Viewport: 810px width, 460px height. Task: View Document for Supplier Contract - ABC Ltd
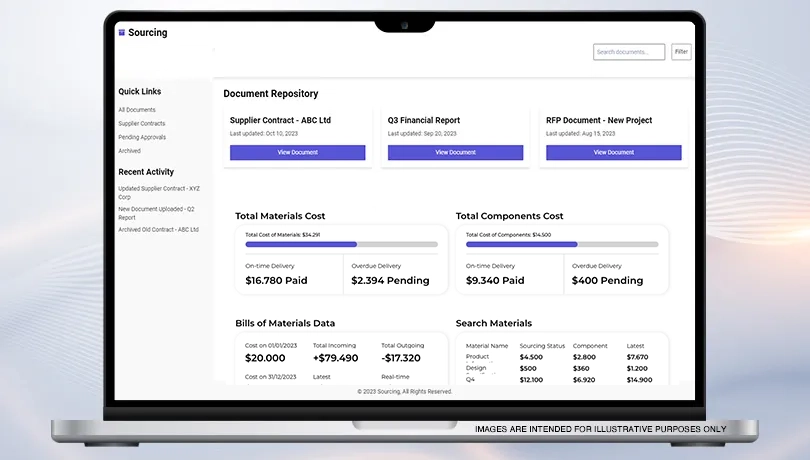click(297, 153)
